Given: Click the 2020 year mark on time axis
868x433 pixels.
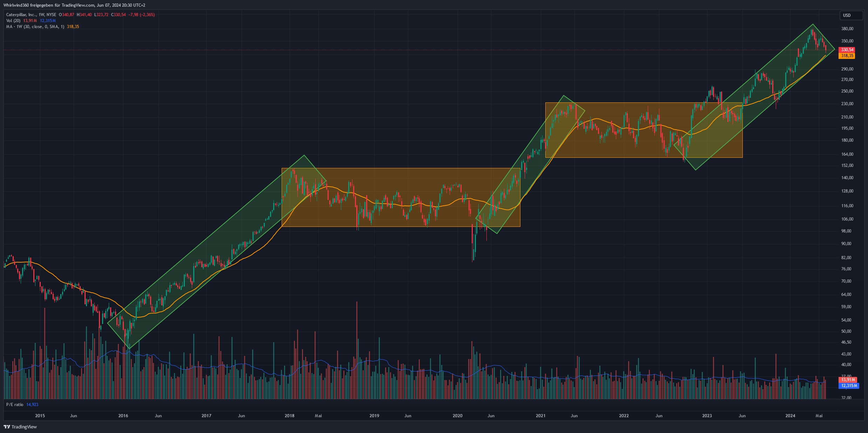Looking at the screenshot, I should click(x=457, y=416).
